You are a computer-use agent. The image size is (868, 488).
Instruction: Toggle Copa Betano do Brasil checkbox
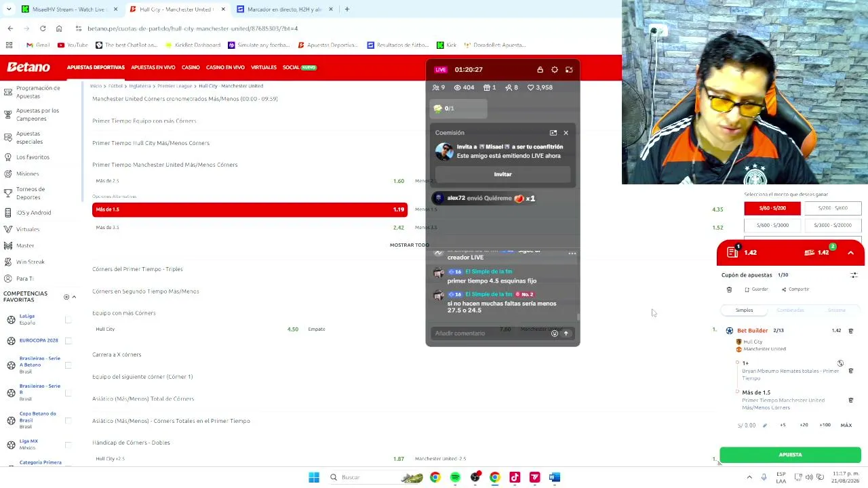(68, 421)
